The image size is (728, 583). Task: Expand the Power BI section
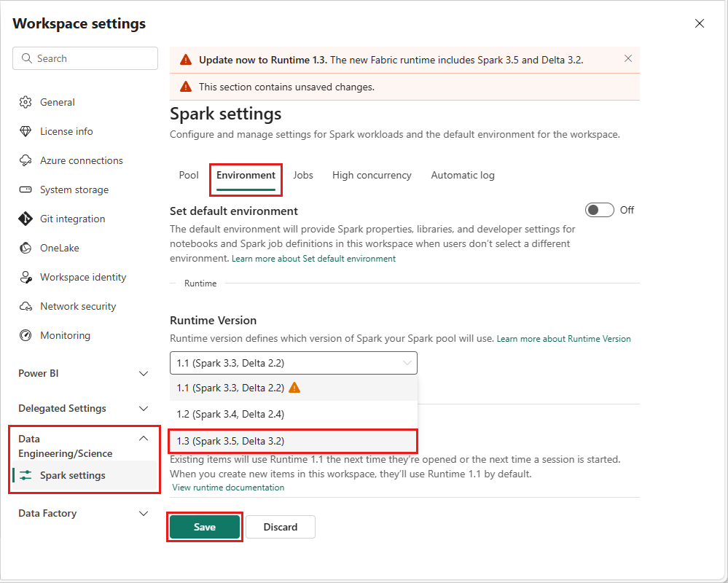pyautogui.click(x=144, y=373)
